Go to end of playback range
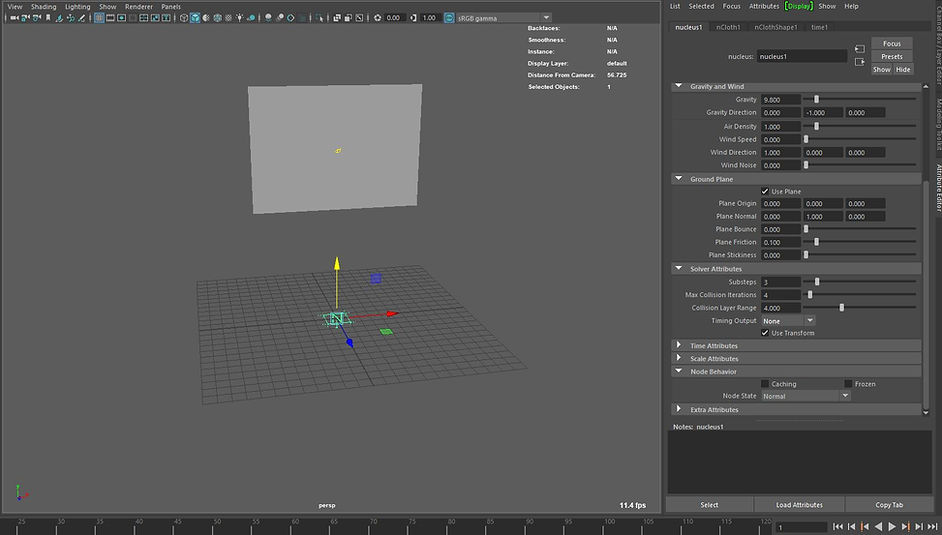The height and width of the screenshot is (535, 942). tap(932, 527)
